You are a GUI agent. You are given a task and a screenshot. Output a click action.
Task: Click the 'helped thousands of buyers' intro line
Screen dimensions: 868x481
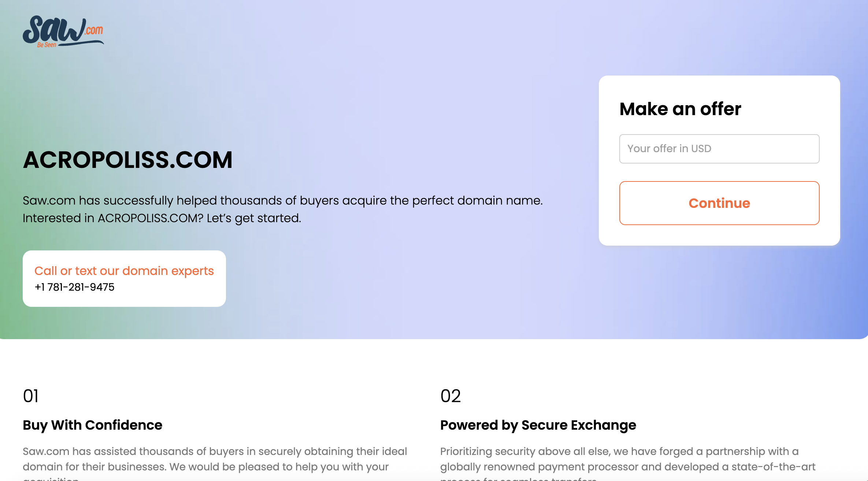(x=282, y=201)
